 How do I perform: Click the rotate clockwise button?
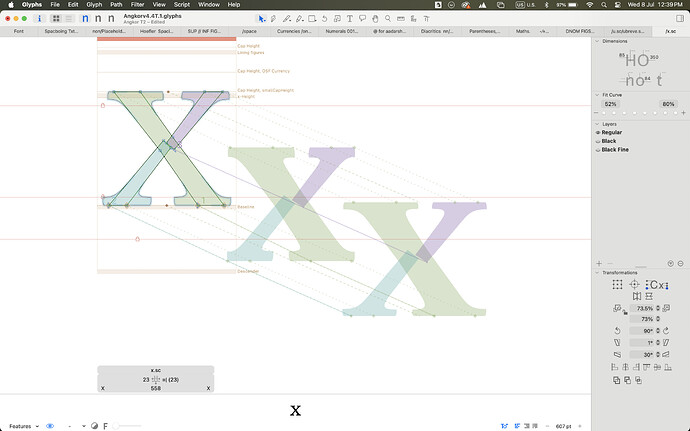tap(666, 331)
